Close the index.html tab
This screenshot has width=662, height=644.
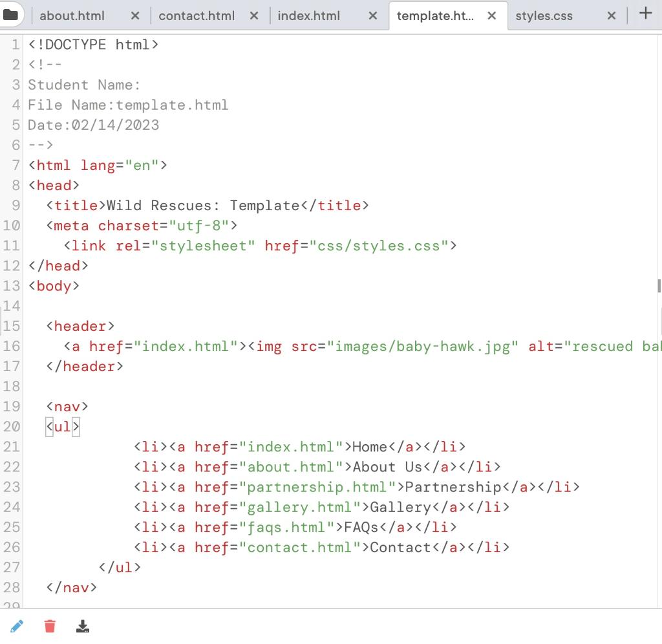pos(373,16)
